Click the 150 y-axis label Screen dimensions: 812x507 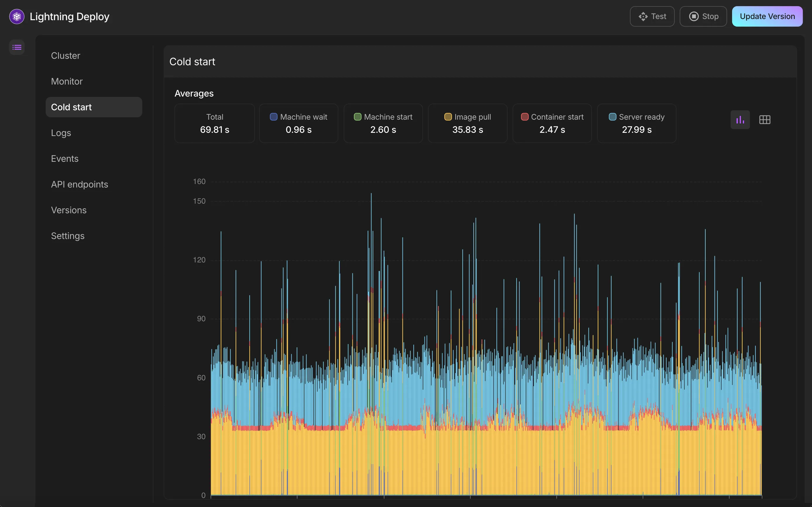click(199, 201)
